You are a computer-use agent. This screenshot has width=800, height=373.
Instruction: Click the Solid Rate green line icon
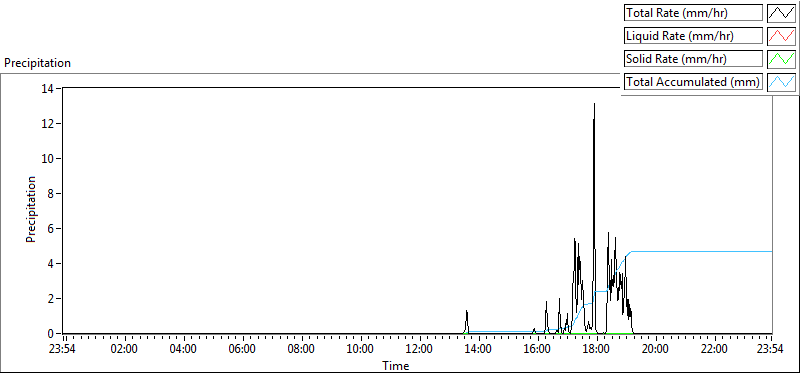click(781, 59)
